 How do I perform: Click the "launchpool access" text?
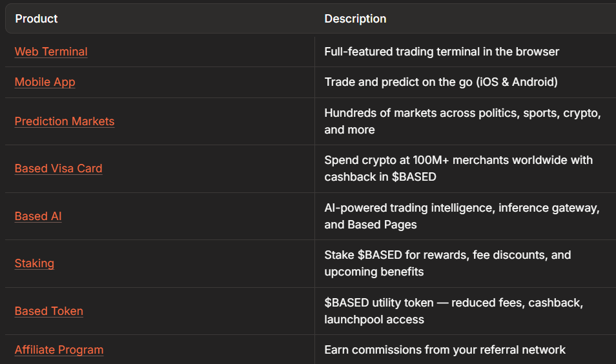click(374, 319)
